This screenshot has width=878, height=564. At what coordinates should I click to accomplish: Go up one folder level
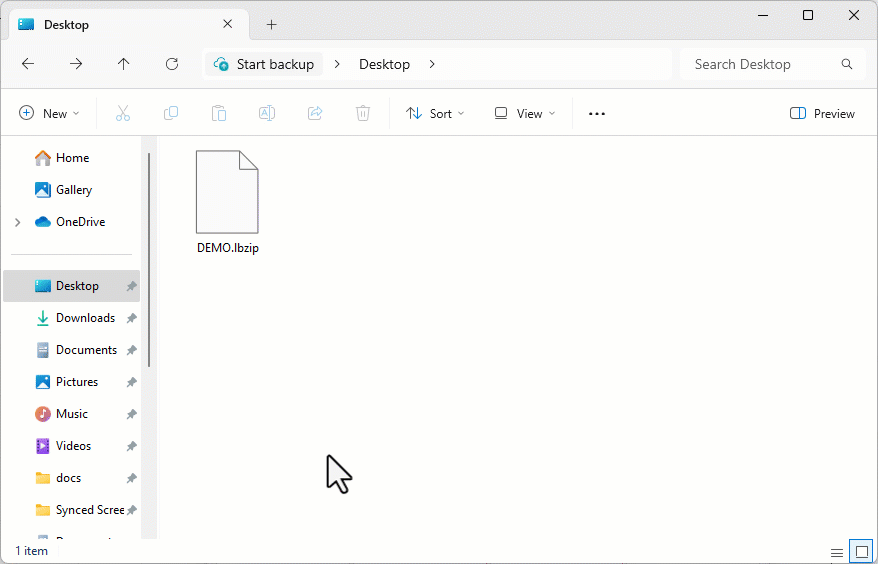pyautogui.click(x=124, y=64)
